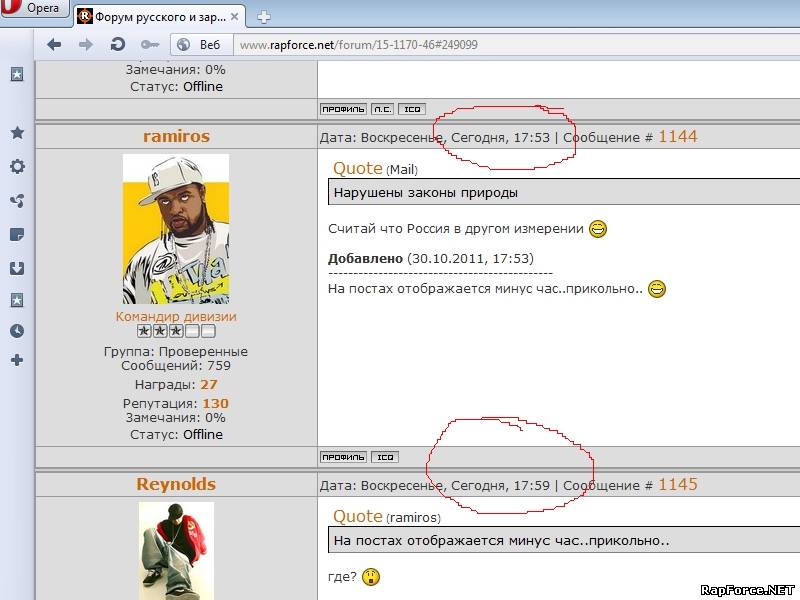Click date text with 17:59

435,486
